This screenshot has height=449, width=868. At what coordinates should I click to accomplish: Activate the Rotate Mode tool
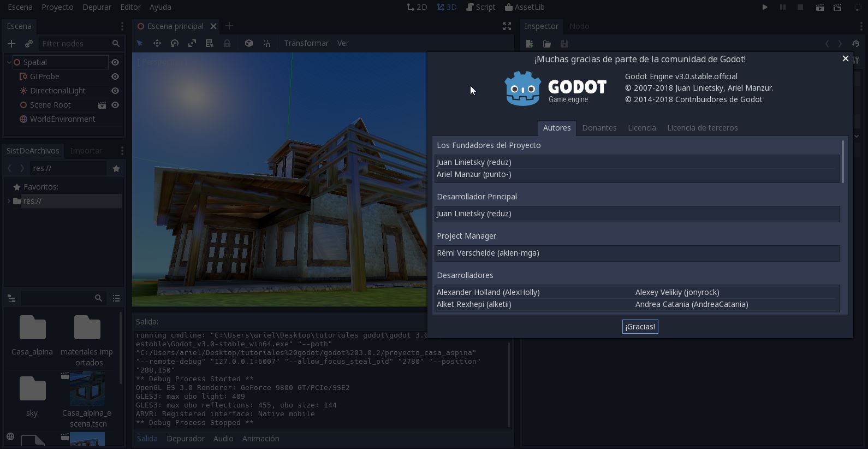pyautogui.click(x=175, y=43)
